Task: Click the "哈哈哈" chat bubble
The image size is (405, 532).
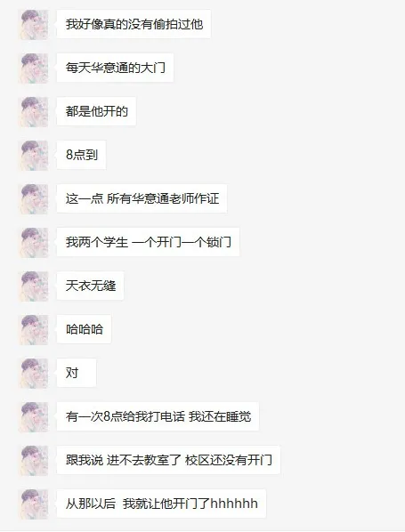Action: point(85,329)
